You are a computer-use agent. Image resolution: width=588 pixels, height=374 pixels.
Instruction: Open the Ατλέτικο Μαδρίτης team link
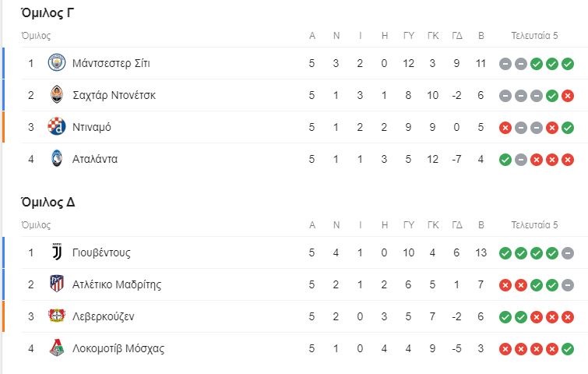coord(117,284)
